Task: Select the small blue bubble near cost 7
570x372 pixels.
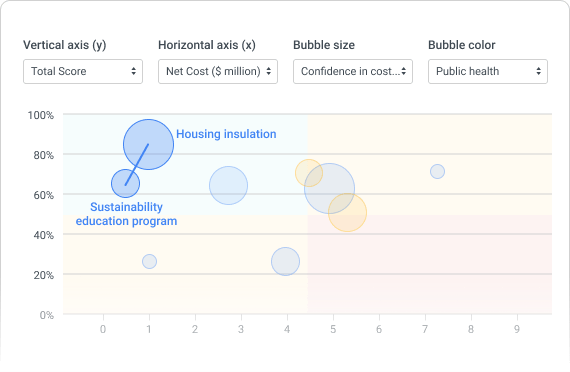Action: (437, 171)
